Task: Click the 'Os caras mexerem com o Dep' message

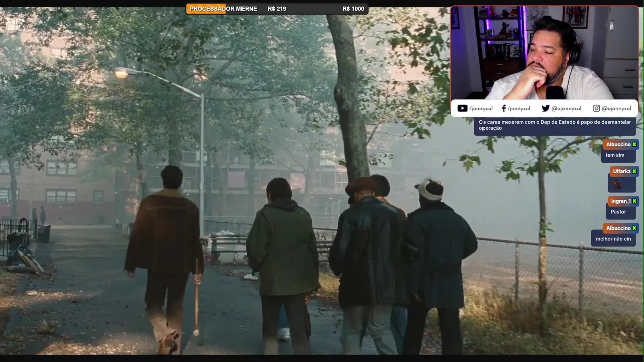Action: [555, 125]
